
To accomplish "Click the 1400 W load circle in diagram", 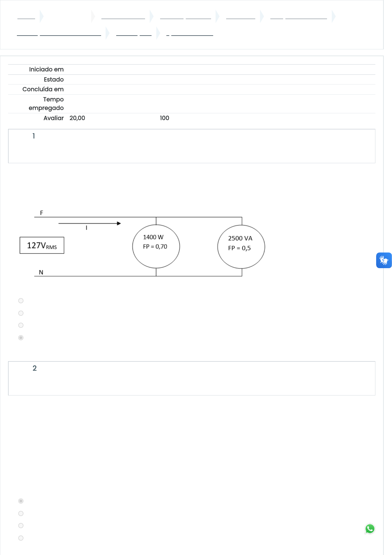I will pos(156,246).
